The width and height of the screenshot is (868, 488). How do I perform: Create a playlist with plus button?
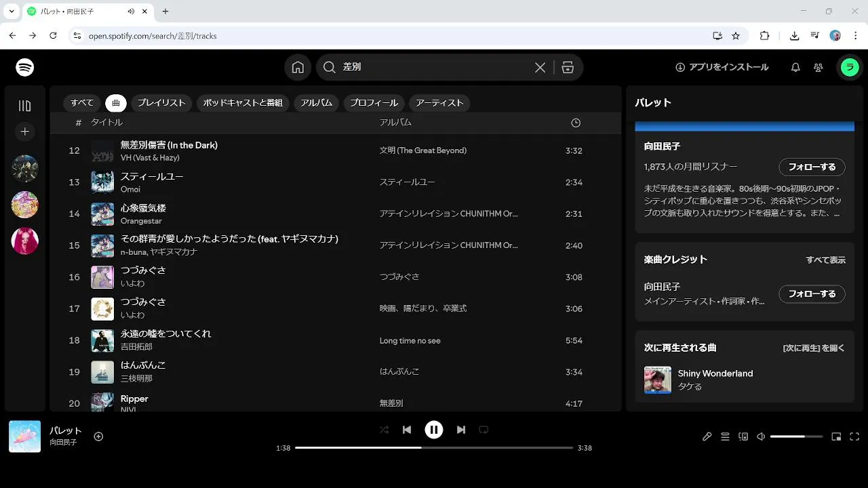click(x=25, y=131)
